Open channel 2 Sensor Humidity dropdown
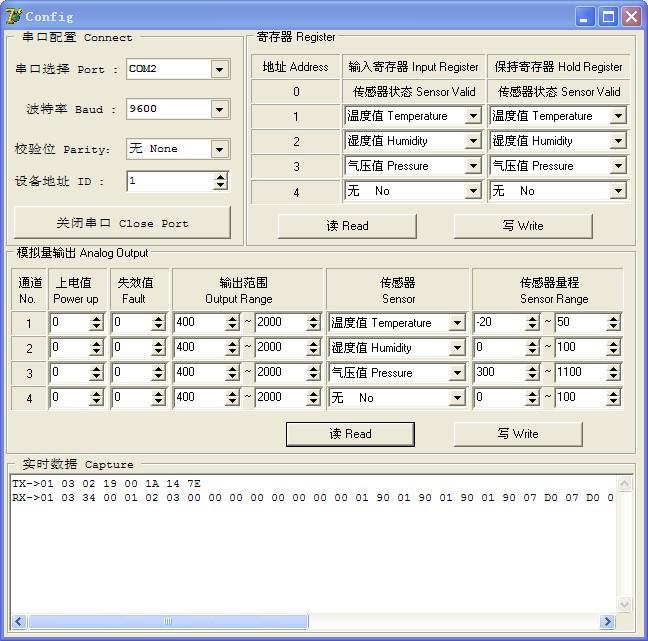The image size is (648, 641). [x=457, y=348]
